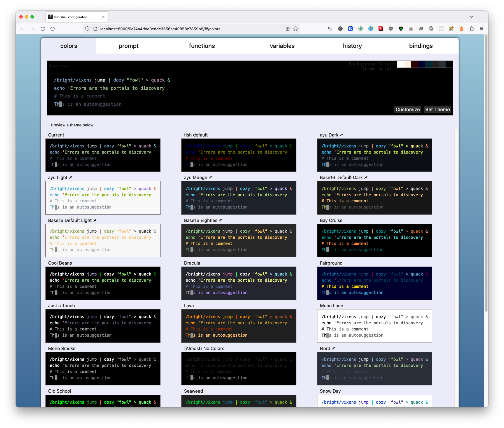Open the Nord theme external link arrow
The height and width of the screenshot is (428, 504).
point(333,348)
